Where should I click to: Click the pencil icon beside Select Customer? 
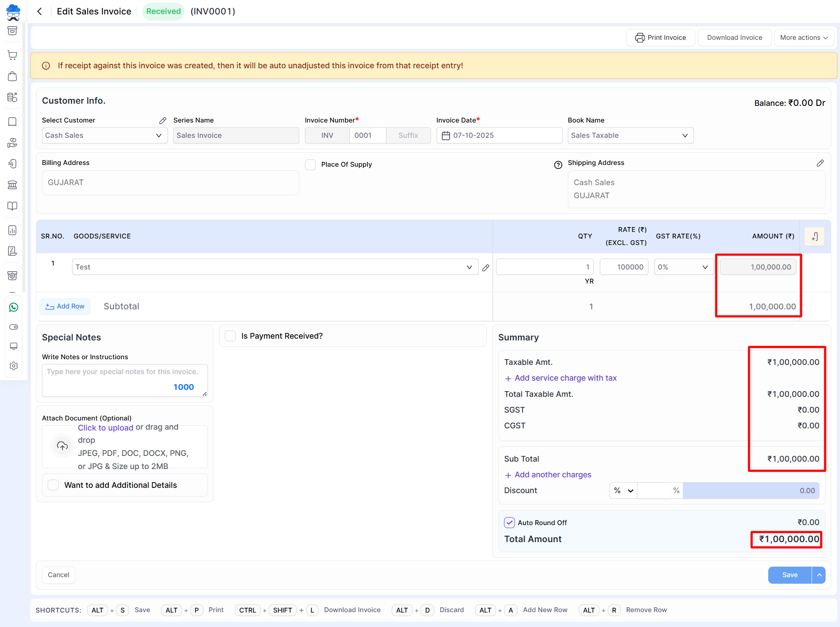coord(163,120)
